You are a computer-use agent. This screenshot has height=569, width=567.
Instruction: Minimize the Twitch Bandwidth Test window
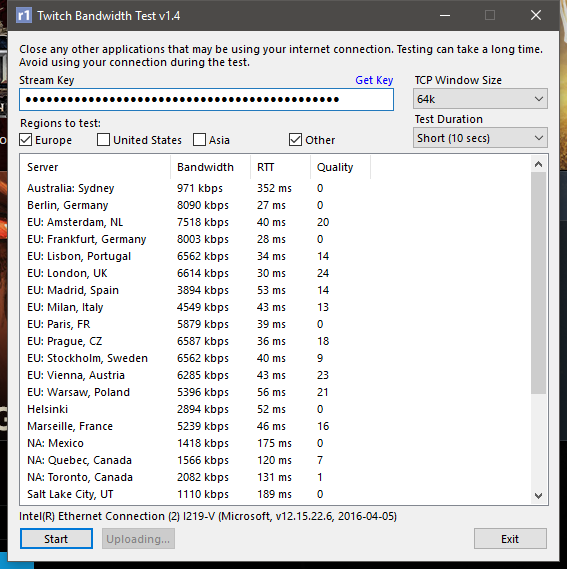click(x=445, y=15)
